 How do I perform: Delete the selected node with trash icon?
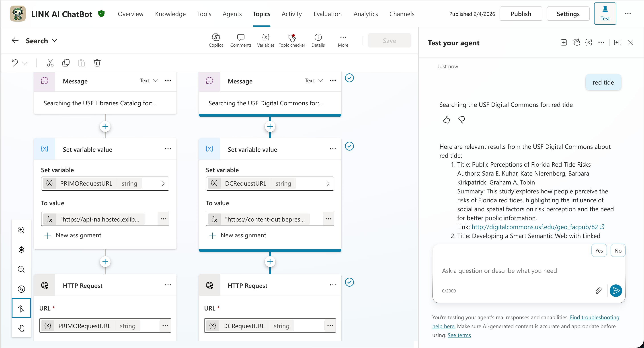[97, 63]
